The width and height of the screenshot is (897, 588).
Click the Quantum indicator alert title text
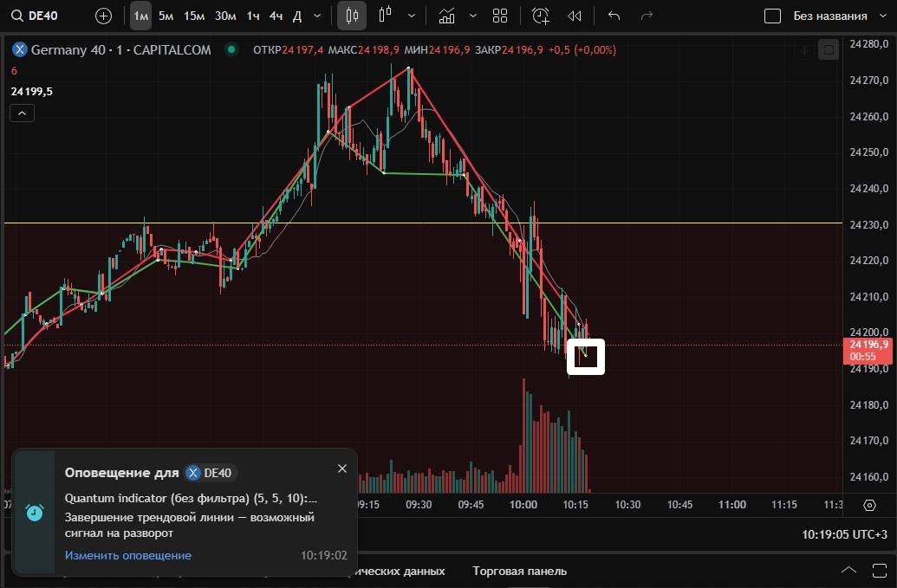point(191,498)
